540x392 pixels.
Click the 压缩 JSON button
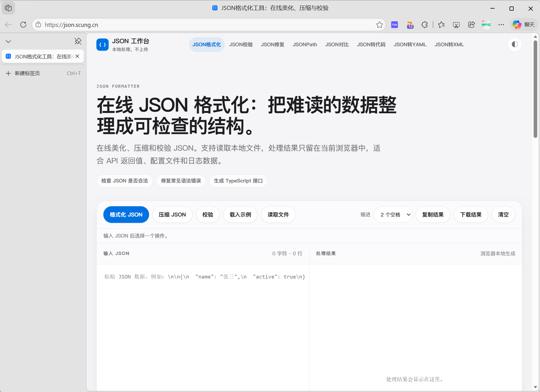tap(172, 215)
